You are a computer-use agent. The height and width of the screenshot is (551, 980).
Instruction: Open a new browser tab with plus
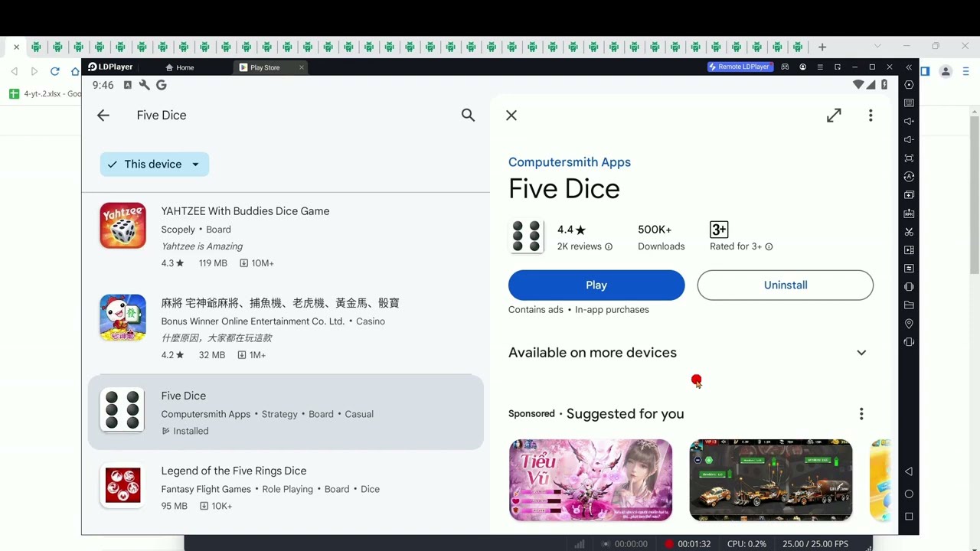(822, 47)
